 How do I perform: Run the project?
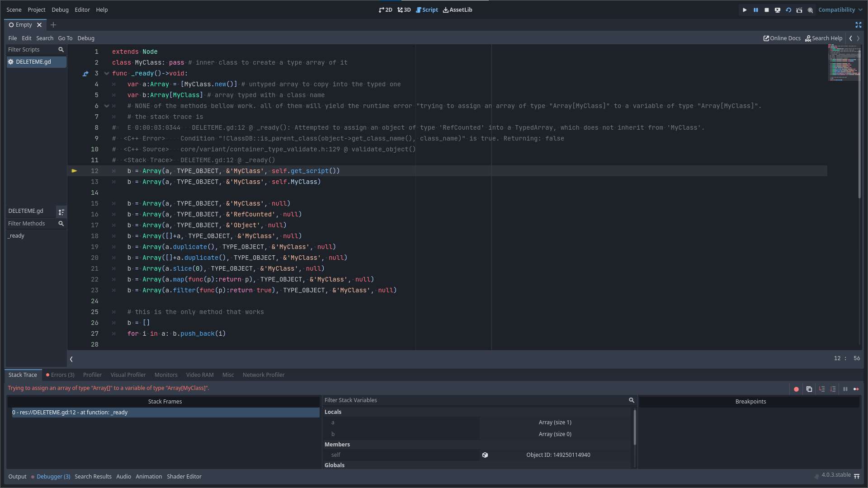point(745,9)
